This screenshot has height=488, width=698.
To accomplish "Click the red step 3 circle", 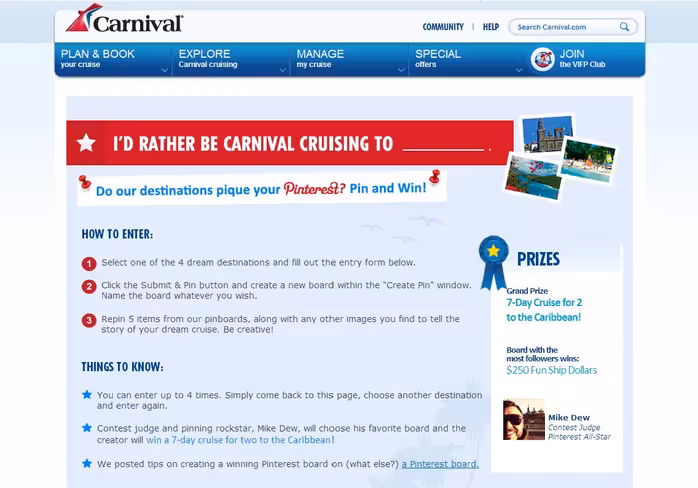I will pyautogui.click(x=89, y=320).
